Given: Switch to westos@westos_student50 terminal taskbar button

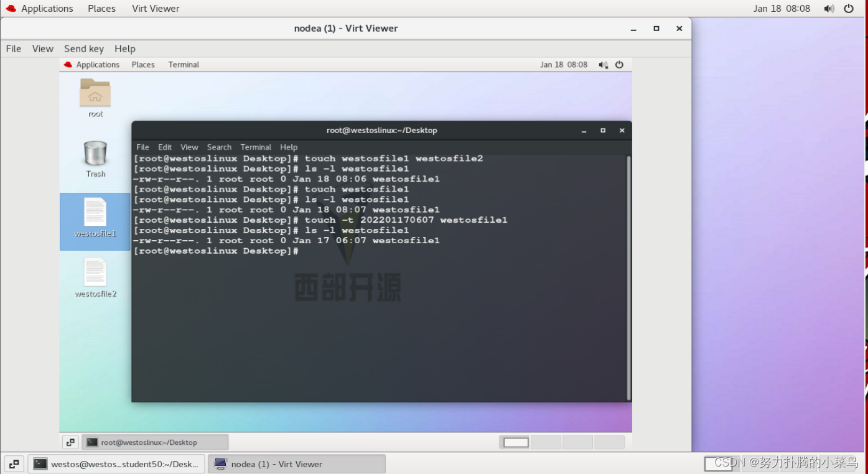Looking at the screenshot, I should pos(116,464).
